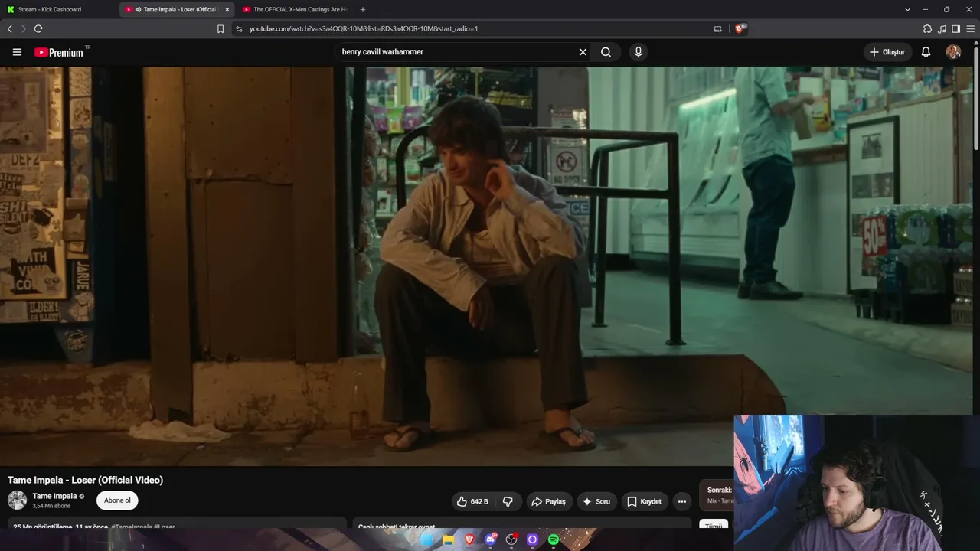Open media playlist music note icon
The image size is (980, 551).
tap(942, 28)
